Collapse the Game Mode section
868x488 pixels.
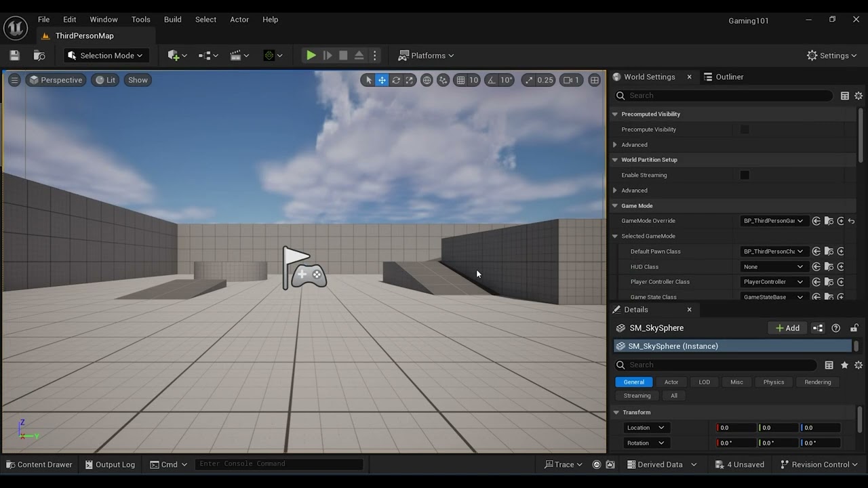point(615,205)
